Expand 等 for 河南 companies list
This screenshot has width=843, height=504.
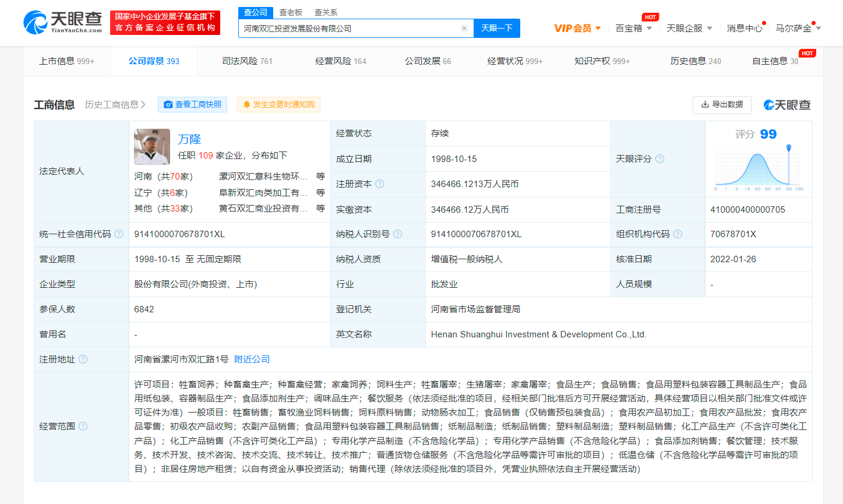[320, 176]
